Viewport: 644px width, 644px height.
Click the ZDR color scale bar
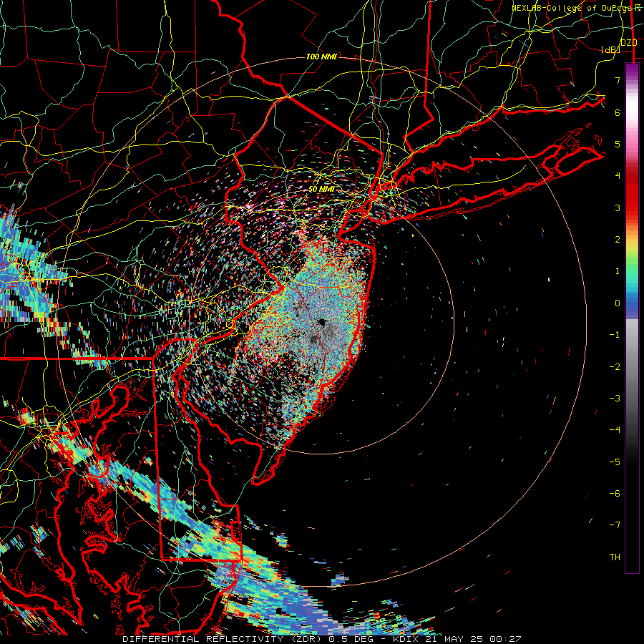coord(632,318)
